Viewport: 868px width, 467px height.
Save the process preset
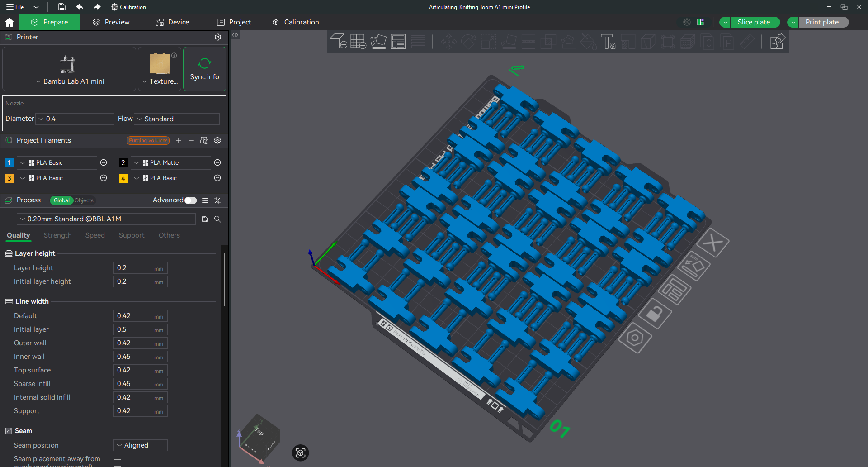(205, 219)
